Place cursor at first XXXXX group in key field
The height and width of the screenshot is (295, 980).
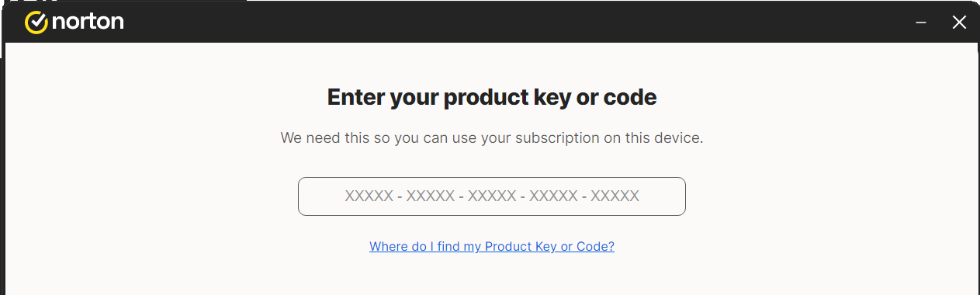pos(369,196)
